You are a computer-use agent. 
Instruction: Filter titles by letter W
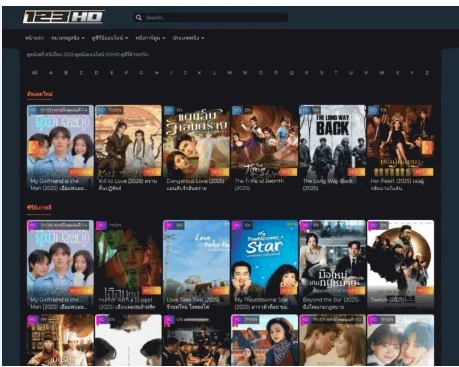(x=381, y=72)
